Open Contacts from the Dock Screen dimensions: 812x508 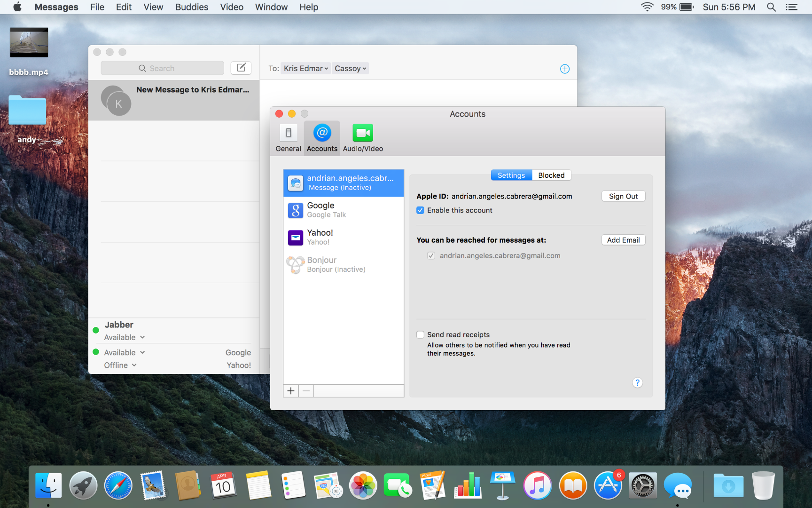pos(188,485)
